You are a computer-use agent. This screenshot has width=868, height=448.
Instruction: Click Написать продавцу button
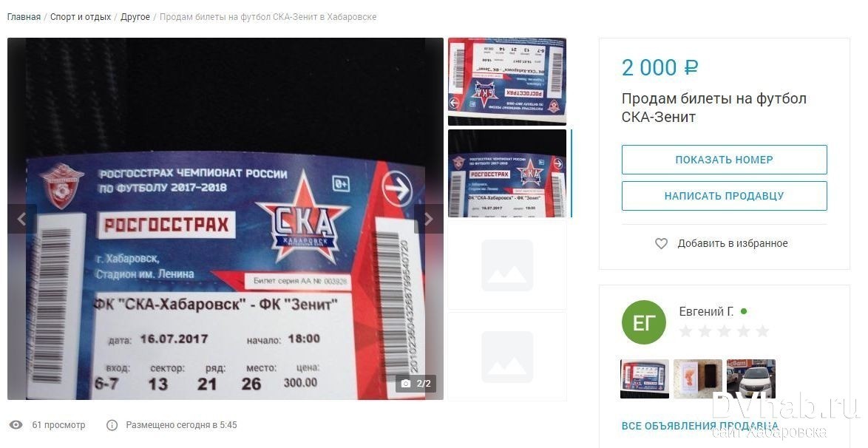tap(724, 196)
